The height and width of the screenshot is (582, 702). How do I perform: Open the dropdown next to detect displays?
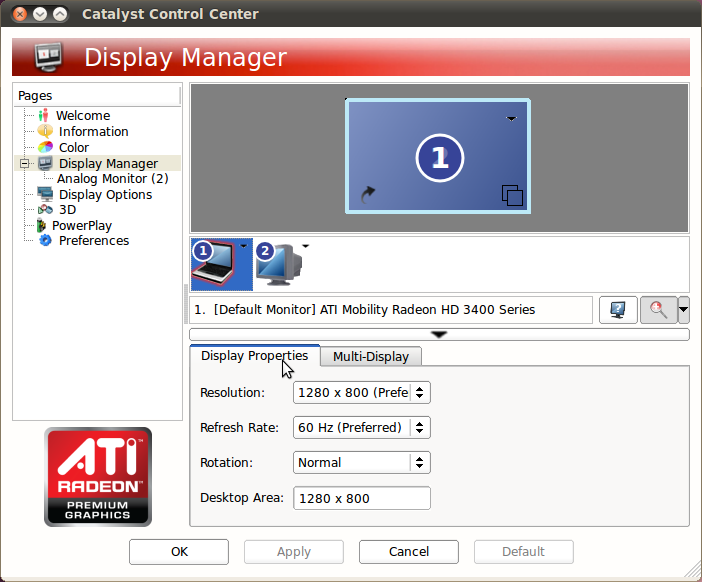684,309
